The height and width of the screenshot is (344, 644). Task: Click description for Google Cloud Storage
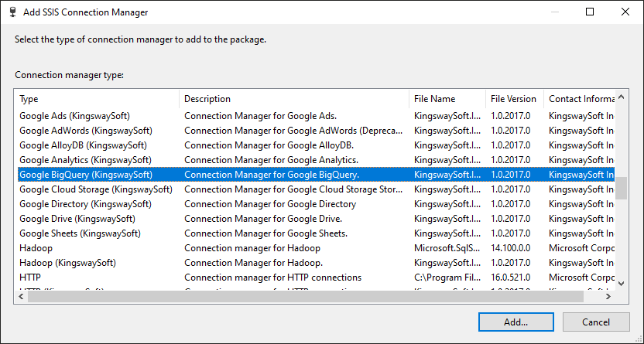[293, 189]
